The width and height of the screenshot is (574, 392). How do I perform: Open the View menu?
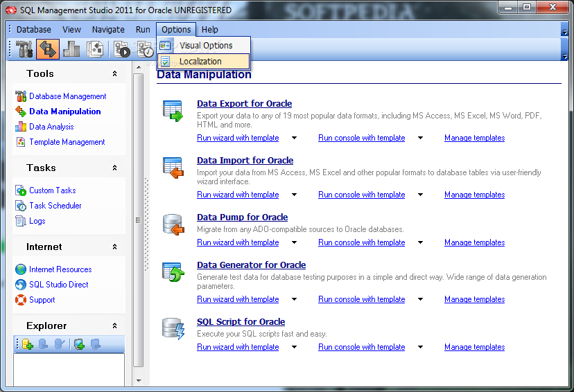71,30
